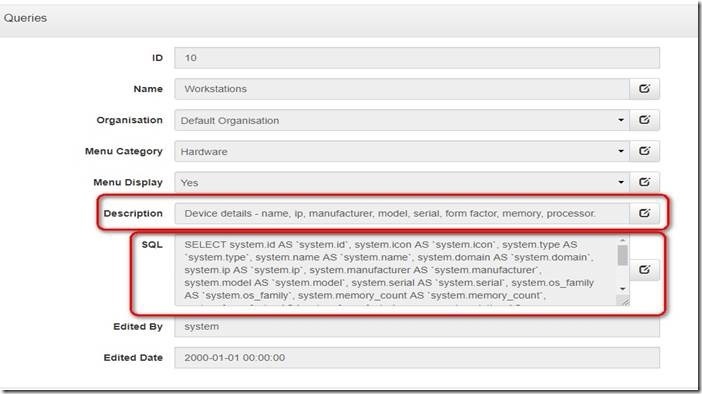Click the Edited Date field
This screenshot has height=394, width=702.
417,357
